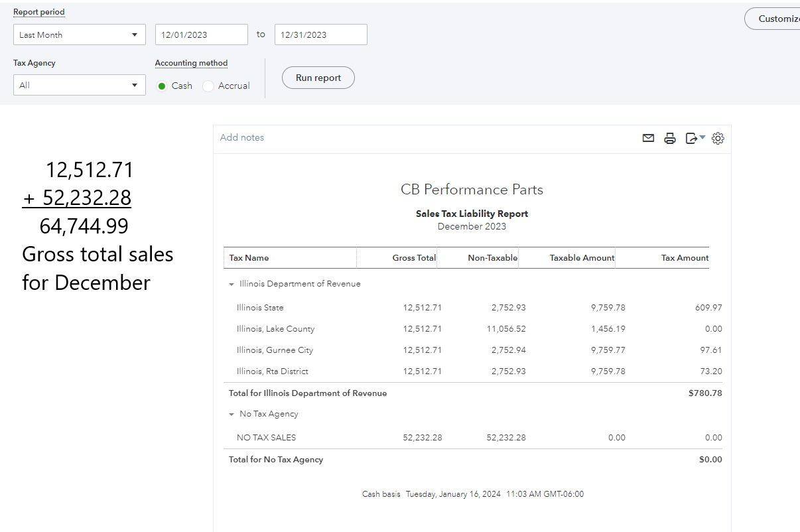Screen dimensions: 800x532
Task: Open the Last Month report period dropdown
Action: pos(79,34)
